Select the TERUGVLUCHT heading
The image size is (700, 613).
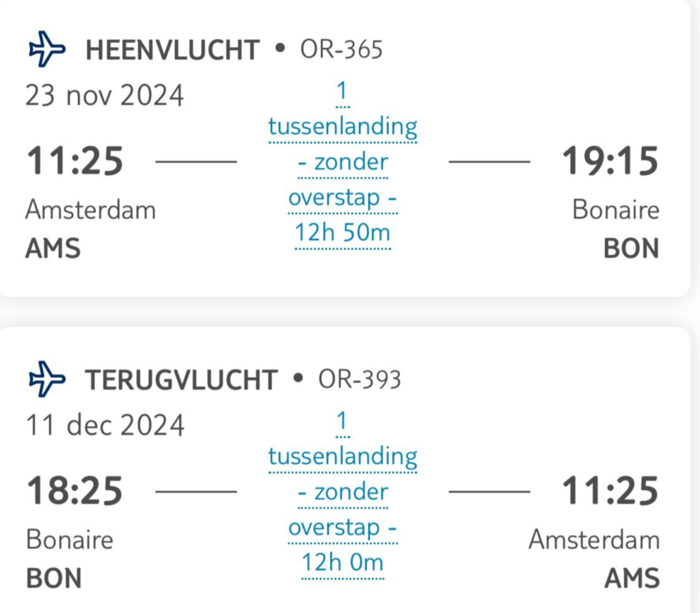click(x=182, y=380)
